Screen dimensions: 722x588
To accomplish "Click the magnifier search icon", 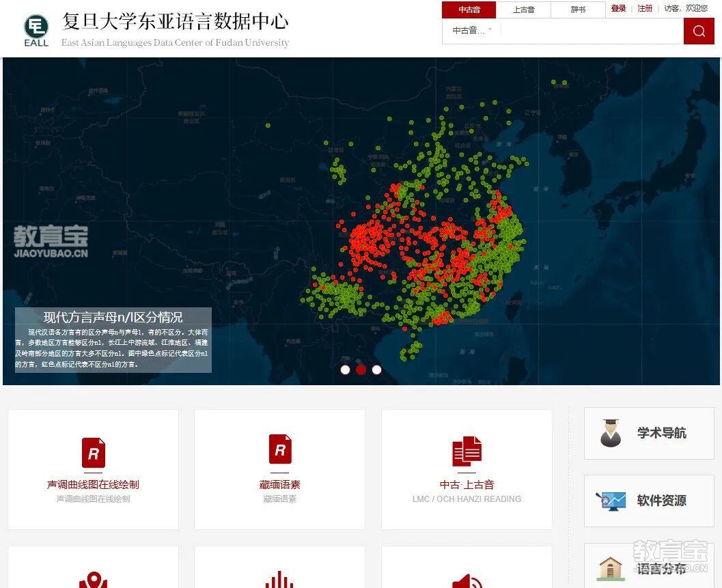I will 698,31.
